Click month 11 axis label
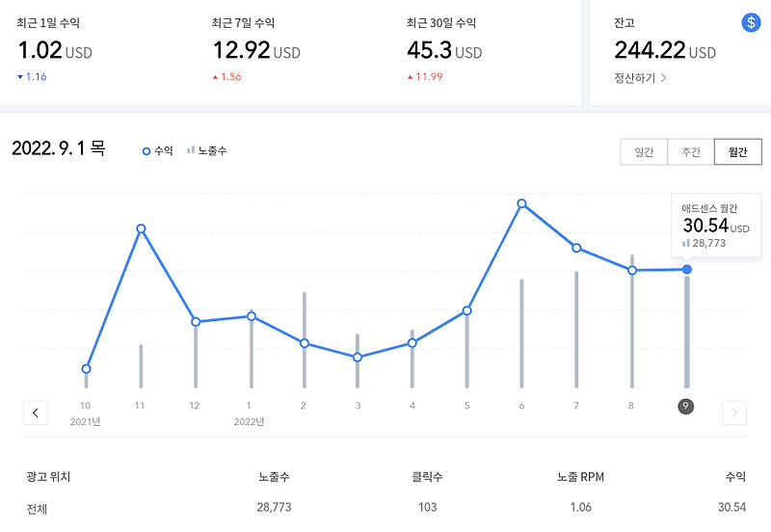 click(140, 406)
